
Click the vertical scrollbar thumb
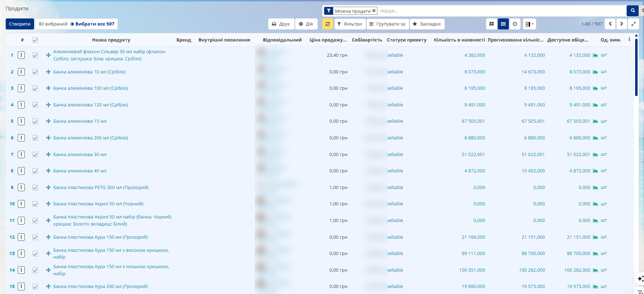tap(636, 66)
